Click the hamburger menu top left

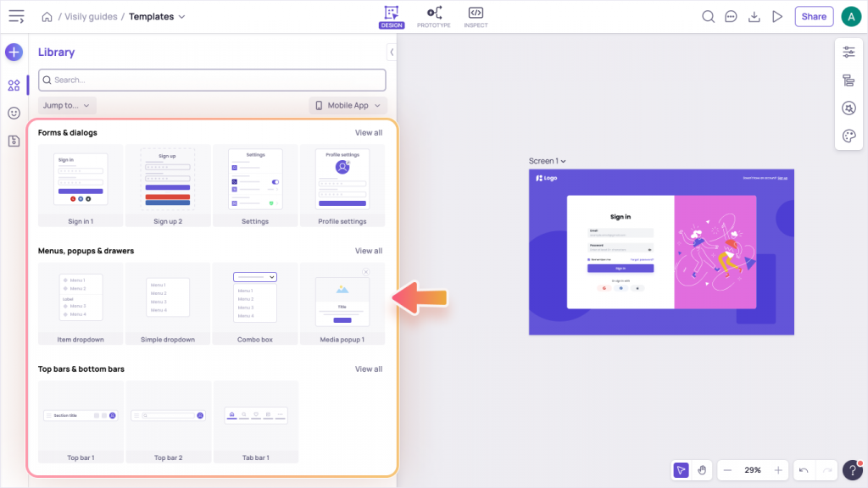[x=16, y=16]
